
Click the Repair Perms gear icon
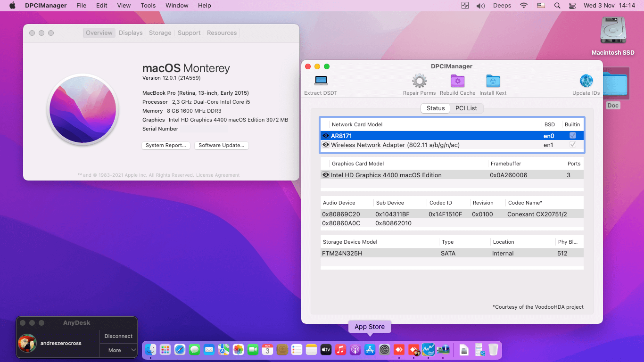tap(419, 81)
